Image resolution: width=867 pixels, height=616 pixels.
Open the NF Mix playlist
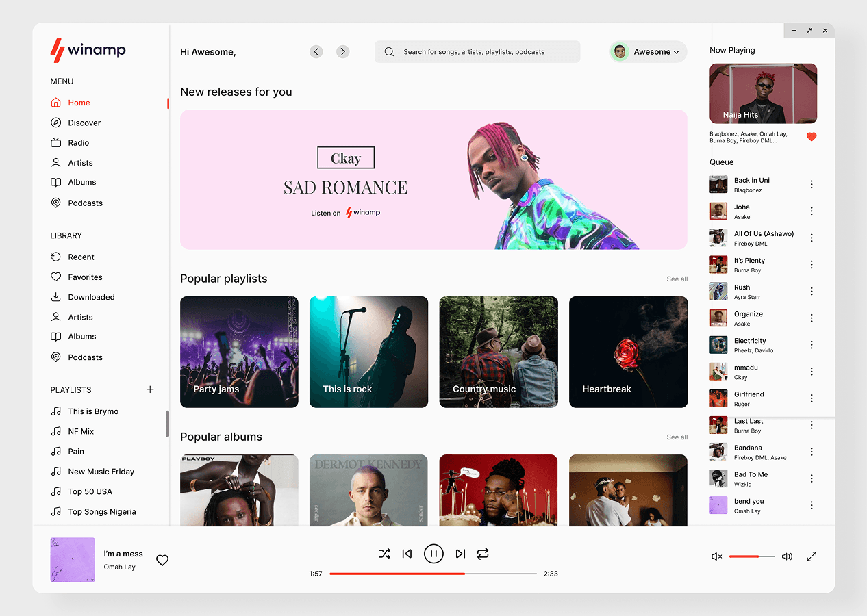click(73, 431)
